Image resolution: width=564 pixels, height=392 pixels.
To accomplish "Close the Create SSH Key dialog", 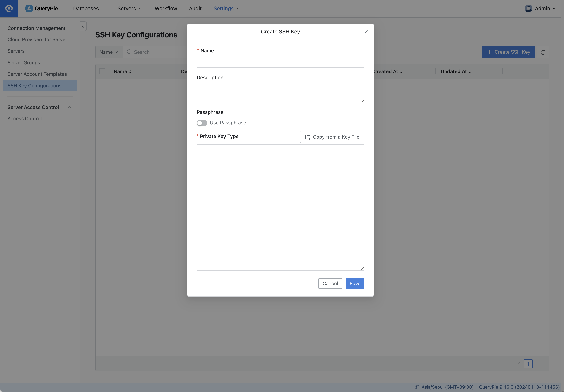I will [x=366, y=32].
